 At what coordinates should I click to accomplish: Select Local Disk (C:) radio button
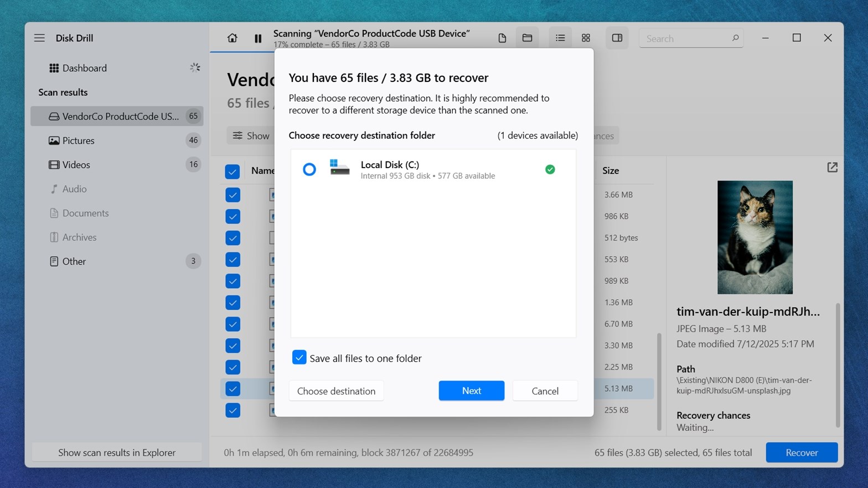[309, 169]
